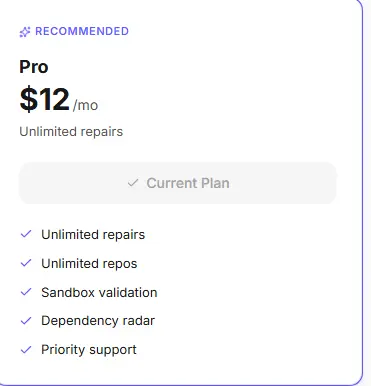This screenshot has height=386, width=371.
Task: Click the checkmark next to Dependency radar
Action: [x=26, y=321]
